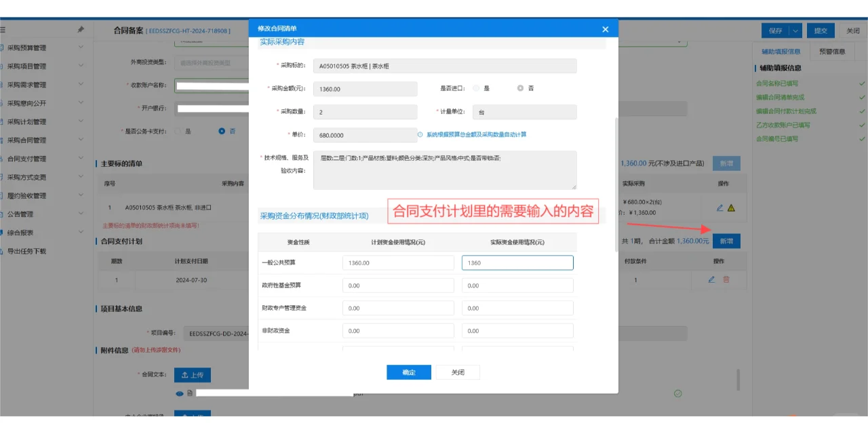Click the info icon beside 系统根据预算总金额 hint
This screenshot has height=434, width=868.
click(420, 134)
